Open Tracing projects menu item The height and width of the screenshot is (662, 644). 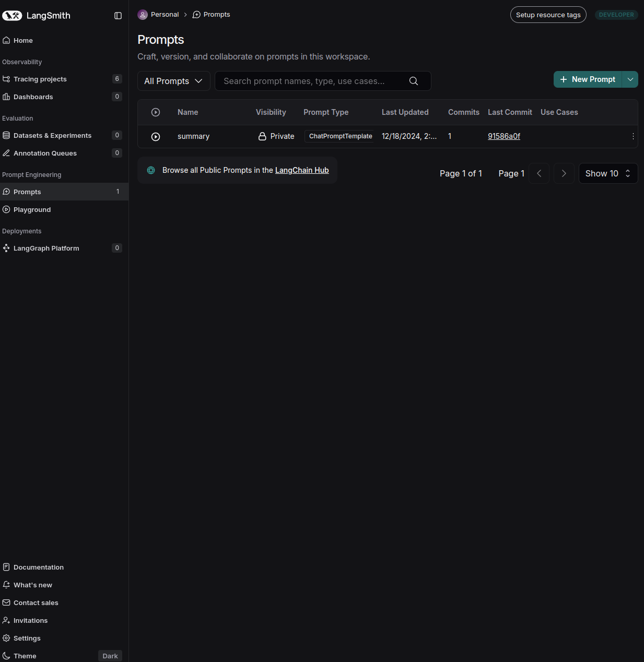pyautogui.click(x=64, y=79)
